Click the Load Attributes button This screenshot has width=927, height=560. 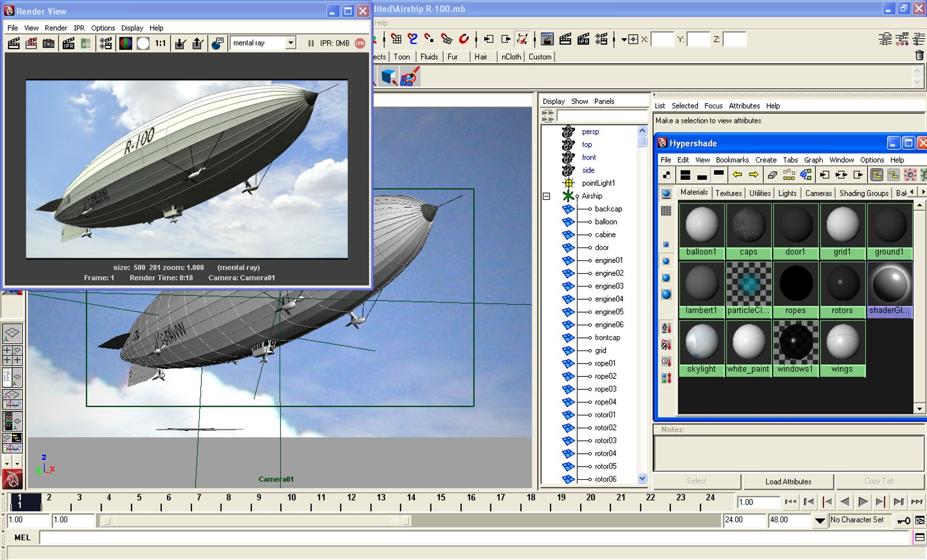pyautogui.click(x=788, y=482)
